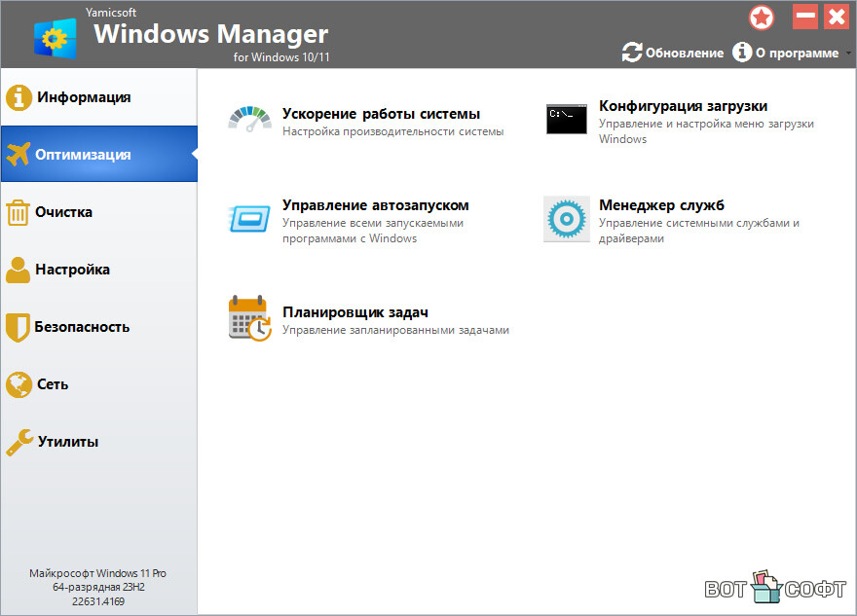Open Ускорение работы системы link

coord(381,113)
